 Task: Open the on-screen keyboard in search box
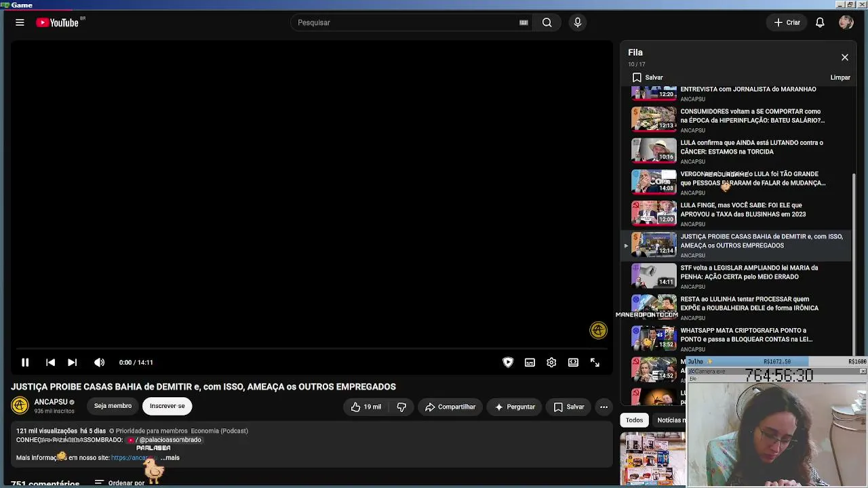coord(524,22)
